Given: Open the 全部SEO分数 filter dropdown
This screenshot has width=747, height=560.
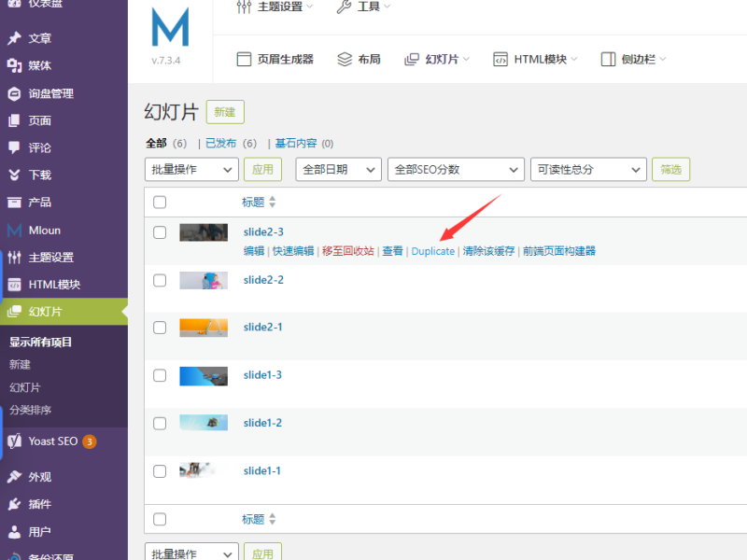Looking at the screenshot, I should coord(456,170).
